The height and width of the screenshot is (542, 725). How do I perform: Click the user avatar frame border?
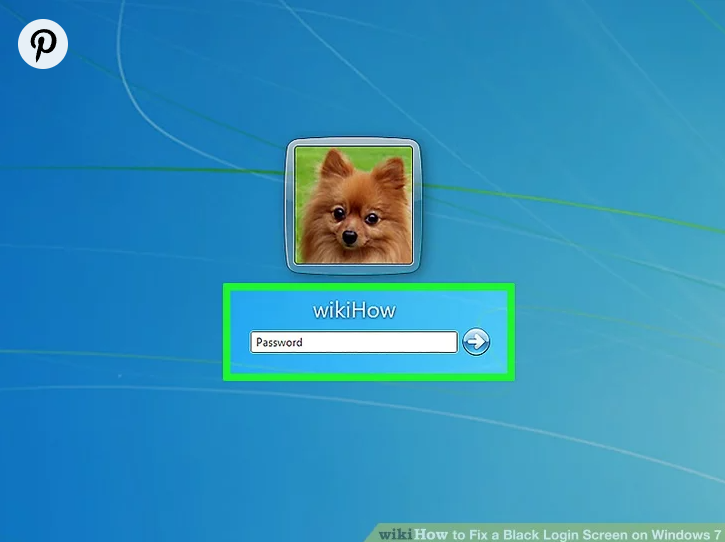(292, 205)
